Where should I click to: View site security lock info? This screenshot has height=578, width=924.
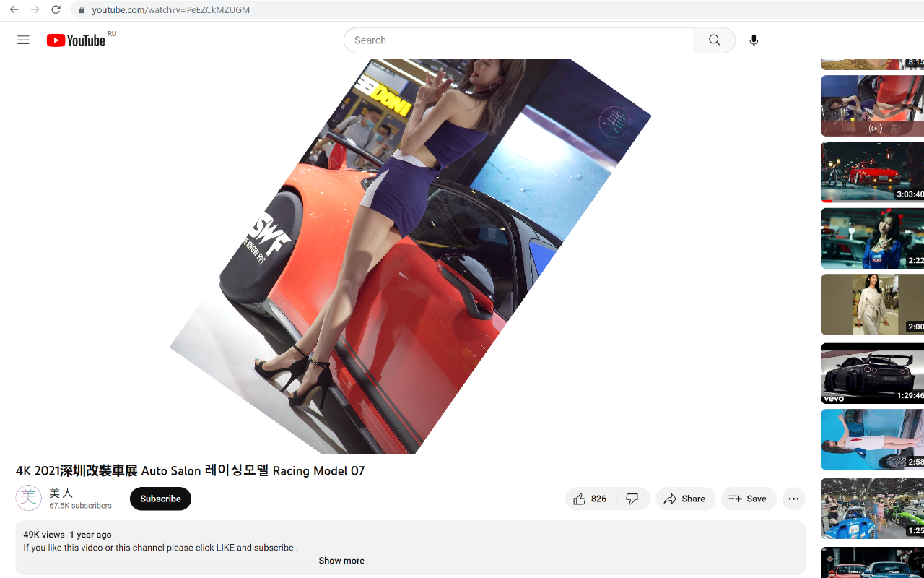coord(82,10)
